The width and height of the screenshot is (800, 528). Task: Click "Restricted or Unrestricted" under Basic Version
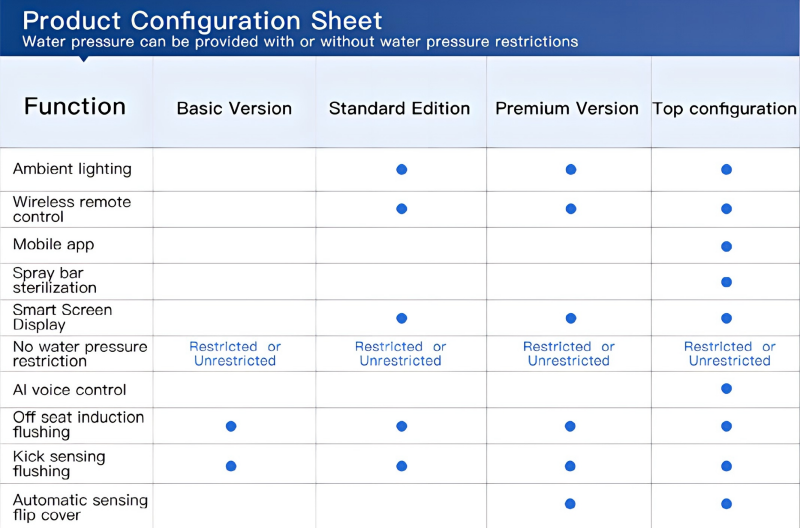click(235, 354)
